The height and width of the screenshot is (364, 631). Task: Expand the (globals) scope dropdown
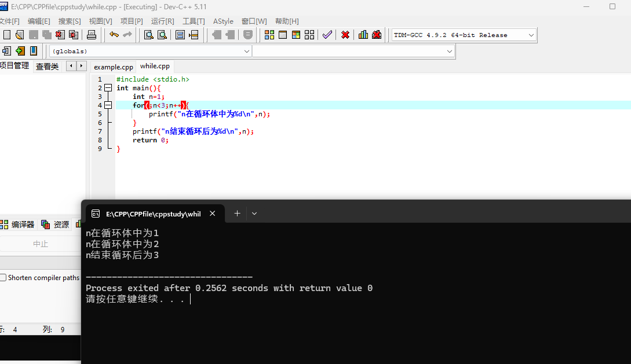[246, 52]
